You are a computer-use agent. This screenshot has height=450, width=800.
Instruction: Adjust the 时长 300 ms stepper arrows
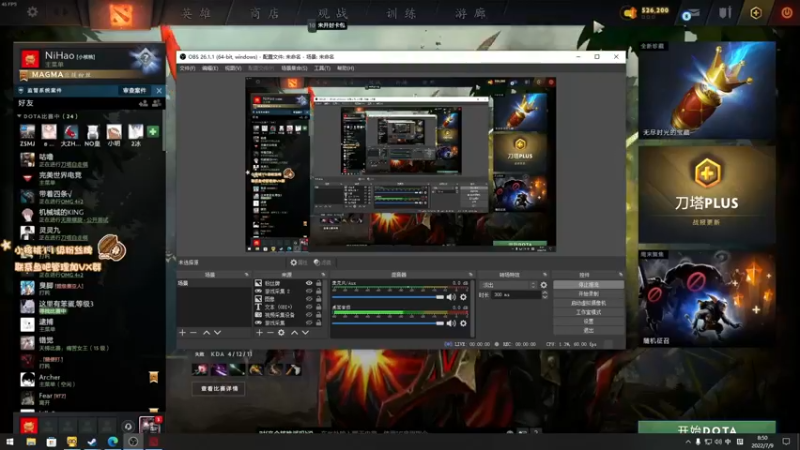pyautogui.click(x=545, y=295)
